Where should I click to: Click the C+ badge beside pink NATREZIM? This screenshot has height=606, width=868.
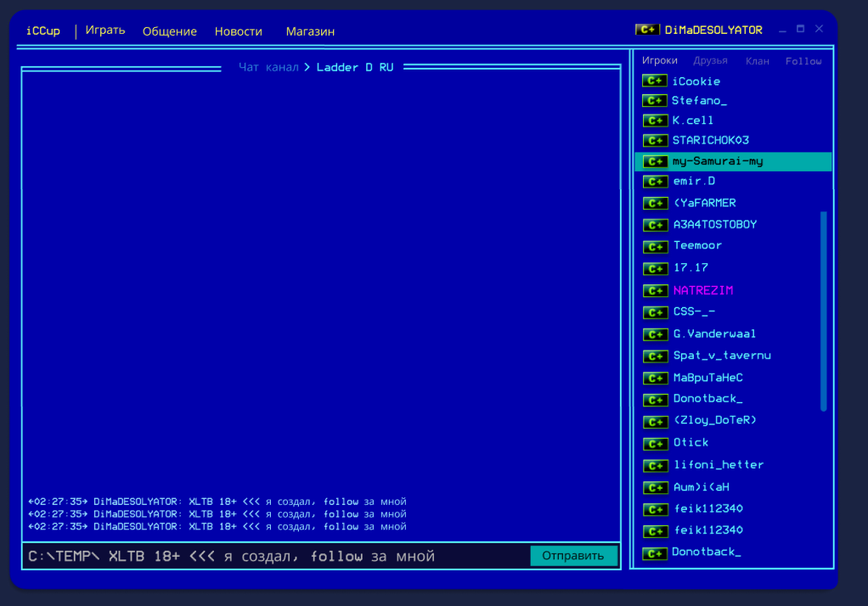click(x=655, y=290)
